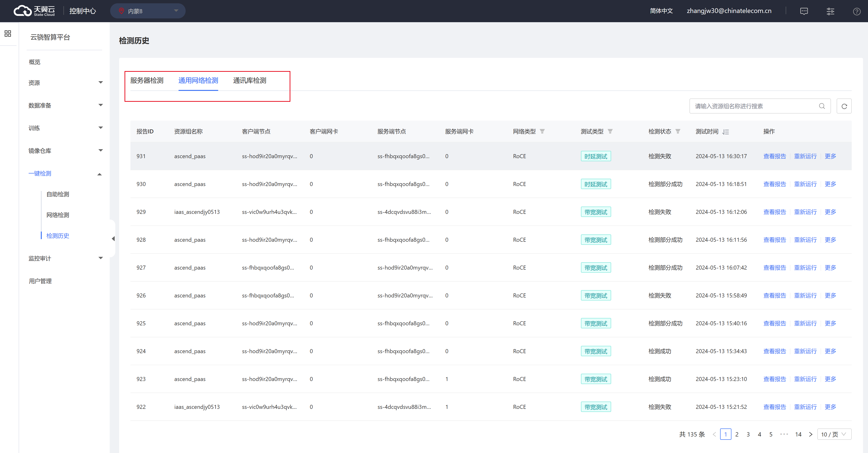Go to page 4

tap(759, 434)
